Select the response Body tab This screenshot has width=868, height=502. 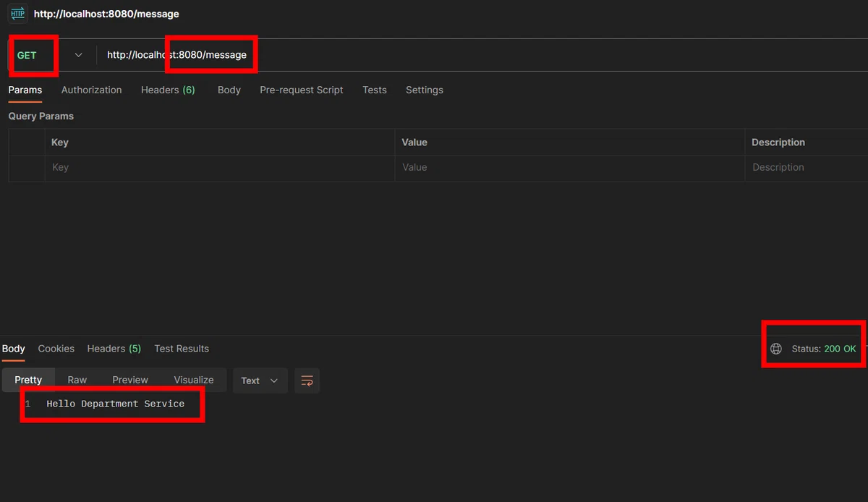(14, 349)
